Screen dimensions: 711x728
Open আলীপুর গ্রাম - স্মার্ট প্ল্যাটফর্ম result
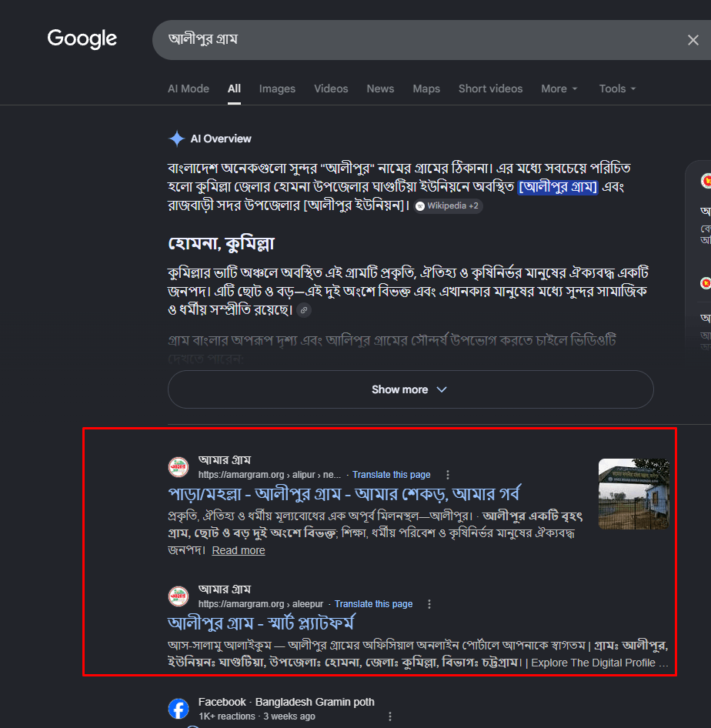(x=261, y=623)
